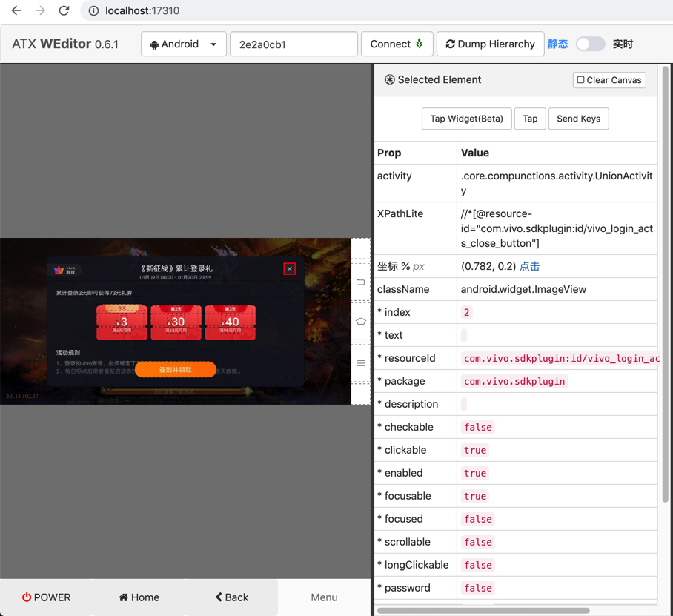The image size is (673, 616).
Task: Click the package value com.vivo.sdkplugin
Action: [x=514, y=381]
